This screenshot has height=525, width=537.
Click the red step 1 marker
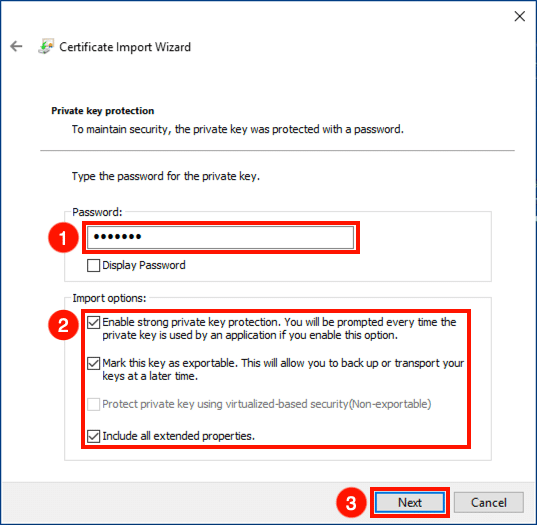pos(63,238)
